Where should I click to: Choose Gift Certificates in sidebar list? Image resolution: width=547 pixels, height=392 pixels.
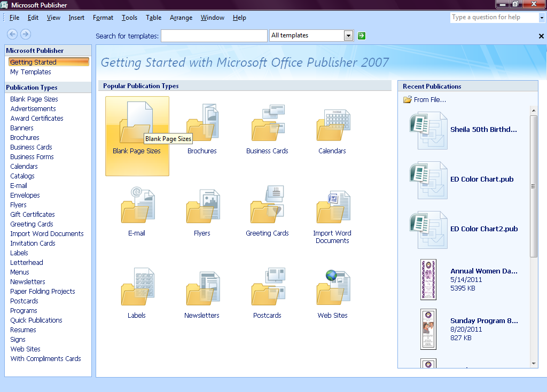[33, 215]
